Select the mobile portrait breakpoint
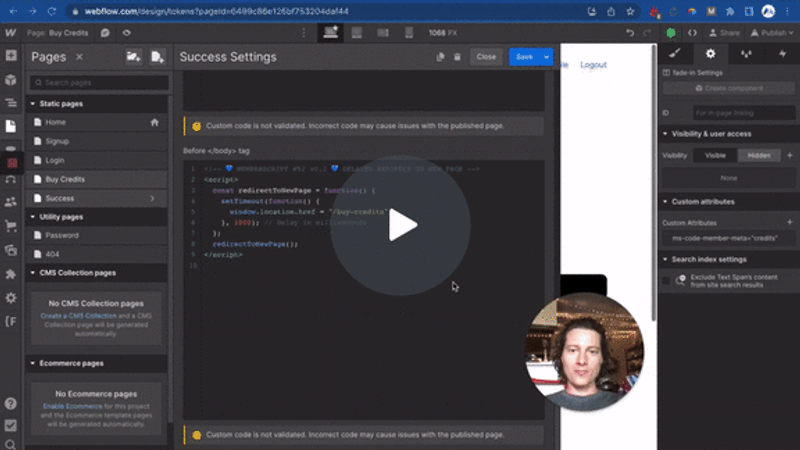 click(x=409, y=33)
